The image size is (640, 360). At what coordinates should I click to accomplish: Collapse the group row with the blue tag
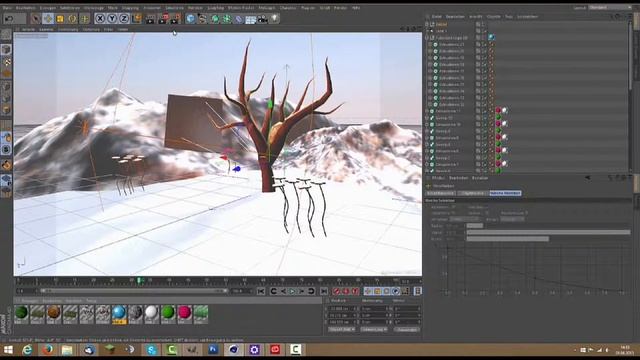coord(427,38)
